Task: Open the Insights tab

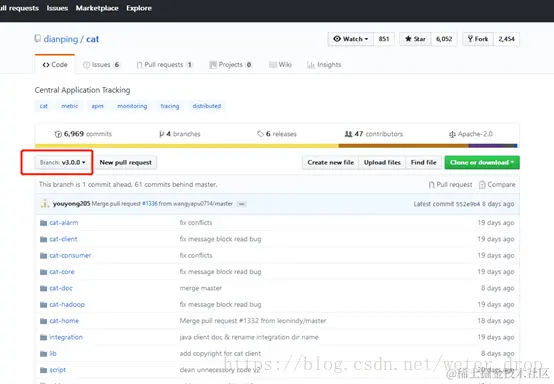Action: pyautogui.click(x=324, y=65)
